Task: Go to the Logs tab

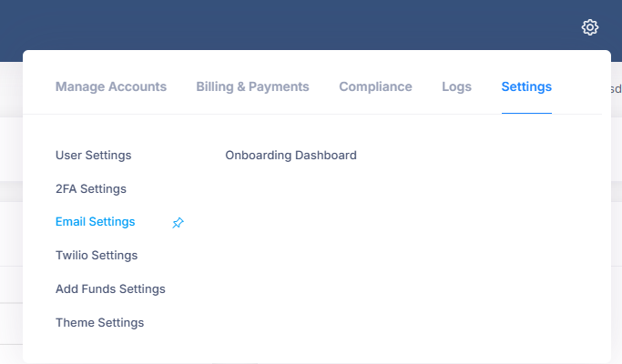Action: [x=456, y=87]
